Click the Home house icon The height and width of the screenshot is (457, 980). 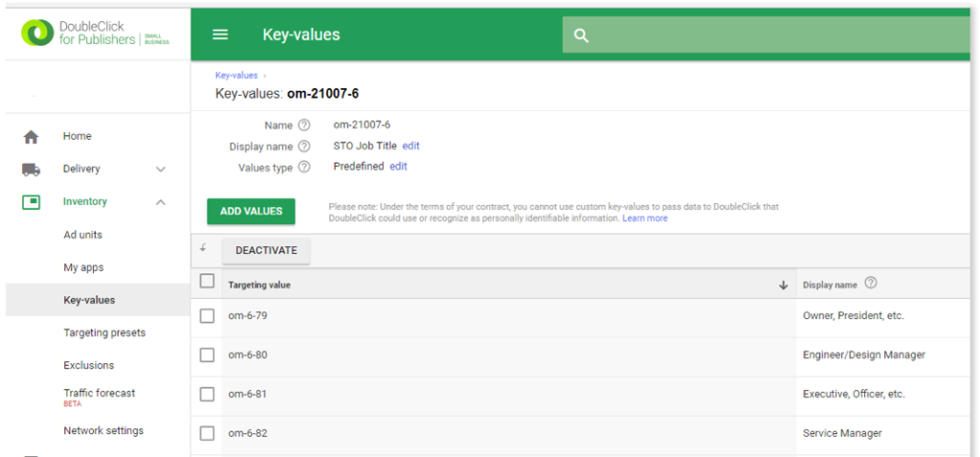tap(31, 136)
